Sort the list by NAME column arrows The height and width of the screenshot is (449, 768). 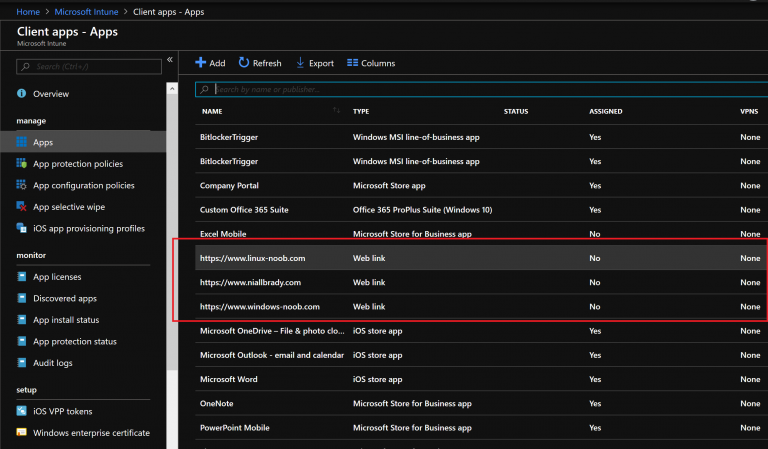(x=336, y=111)
